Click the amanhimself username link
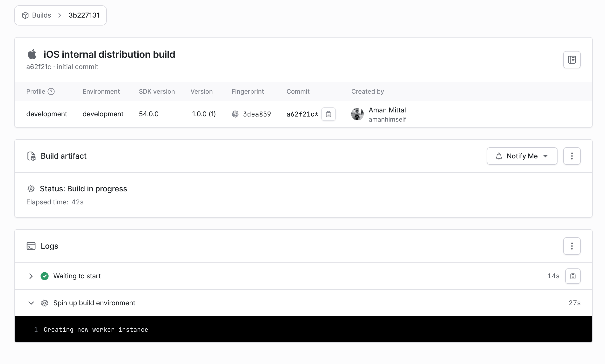The image size is (605, 364). 387,119
